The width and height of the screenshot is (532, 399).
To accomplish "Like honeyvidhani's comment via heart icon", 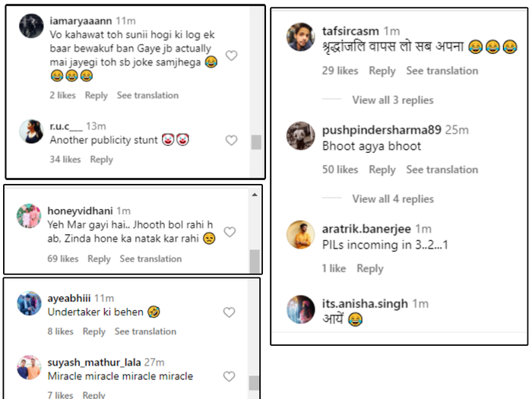I will tap(230, 232).
